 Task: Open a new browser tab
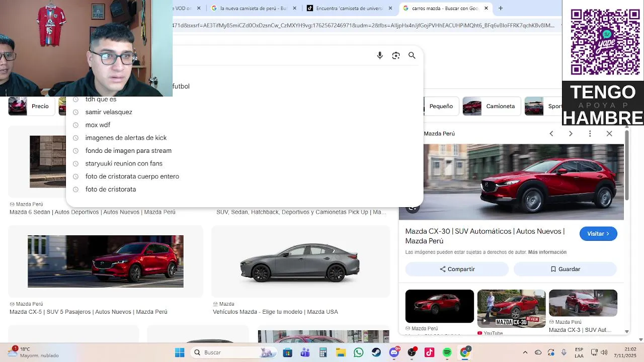(x=501, y=8)
